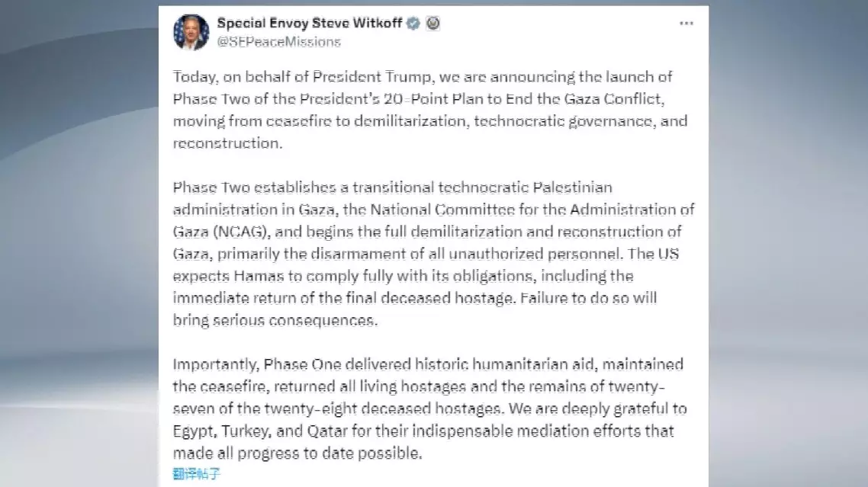The image size is (868, 487).
Task: Click the blue 翻译帖子 translate post link
Action: [x=197, y=474]
